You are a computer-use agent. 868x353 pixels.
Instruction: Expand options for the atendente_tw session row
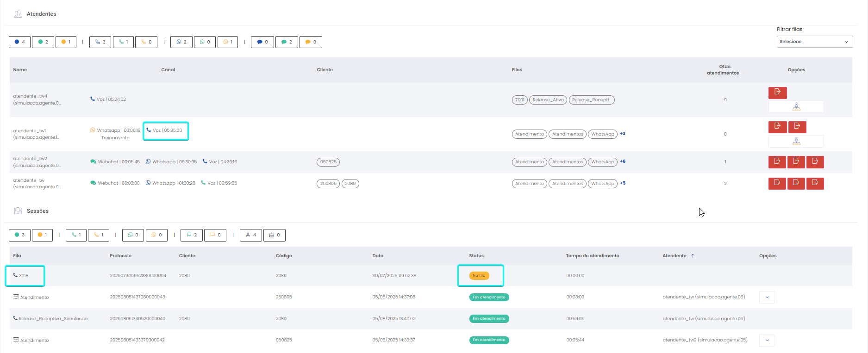767,297
